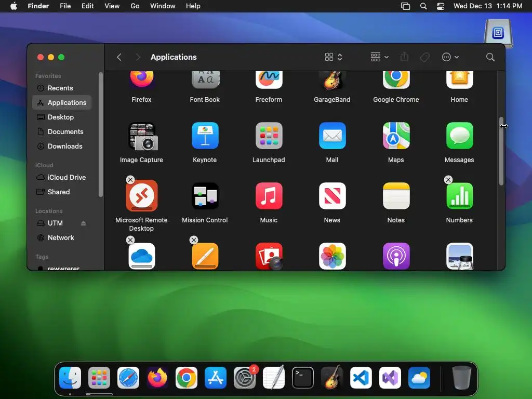Open the Trash in the Dock

click(x=462, y=378)
